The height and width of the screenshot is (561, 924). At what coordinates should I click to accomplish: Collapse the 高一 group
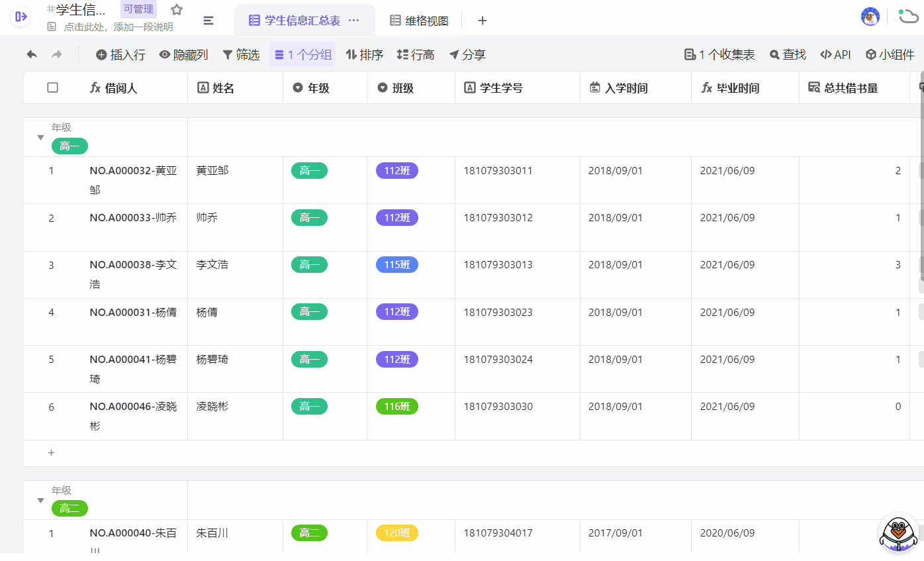click(40, 138)
